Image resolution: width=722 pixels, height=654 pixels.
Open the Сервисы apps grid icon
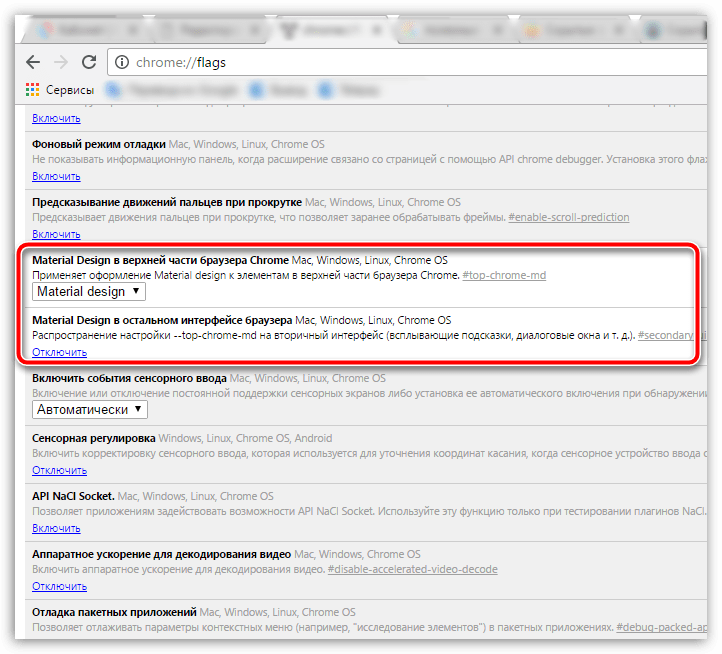tap(32, 89)
